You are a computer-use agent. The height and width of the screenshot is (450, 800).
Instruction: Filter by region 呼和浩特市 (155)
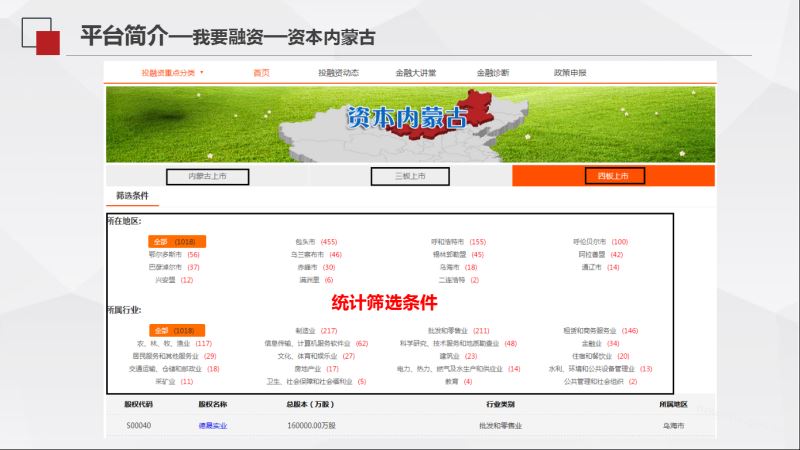(458, 242)
